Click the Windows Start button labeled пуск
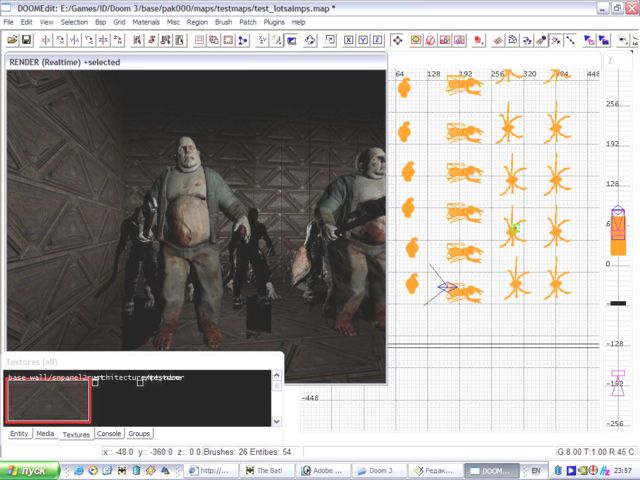The width and height of the screenshot is (640, 480). point(30,470)
